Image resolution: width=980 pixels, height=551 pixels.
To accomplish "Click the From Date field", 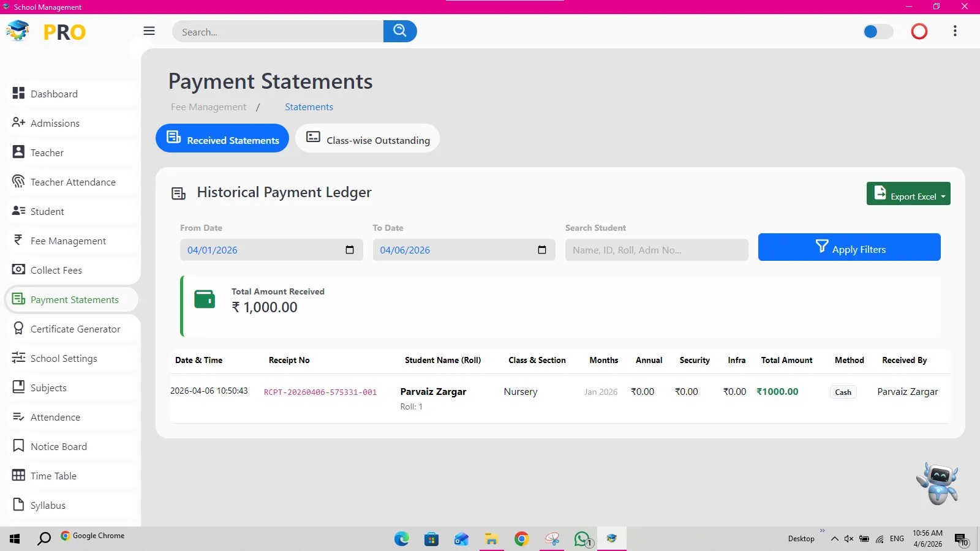I will tap(271, 250).
